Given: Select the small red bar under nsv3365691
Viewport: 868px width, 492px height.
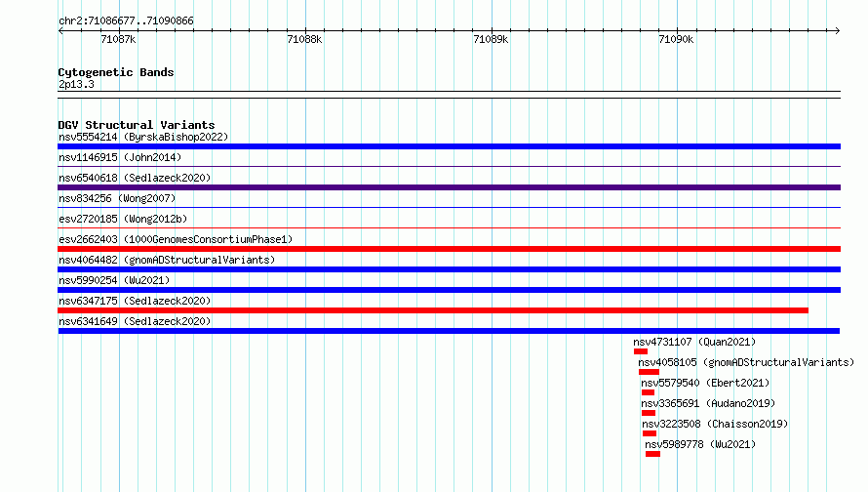Looking at the screenshot, I should (x=649, y=413).
